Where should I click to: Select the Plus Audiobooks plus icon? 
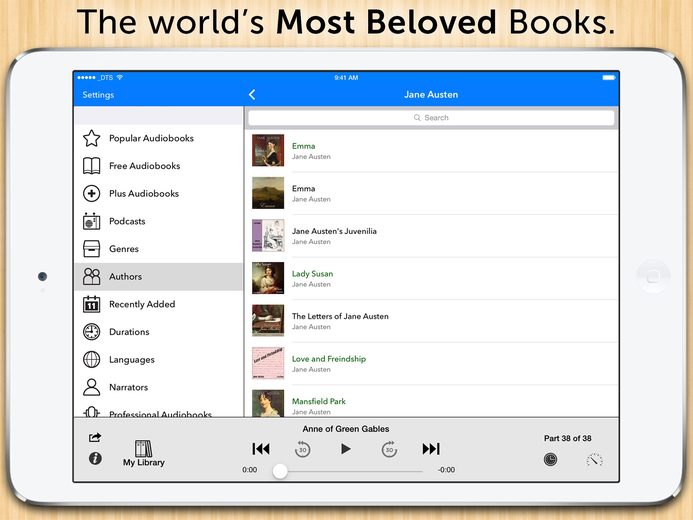(91, 194)
